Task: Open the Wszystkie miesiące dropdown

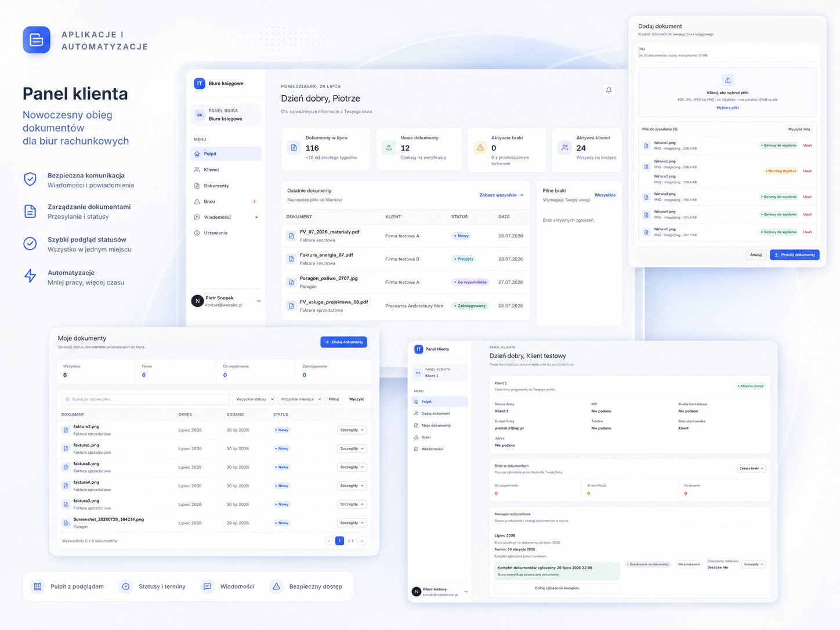Action: [300, 399]
